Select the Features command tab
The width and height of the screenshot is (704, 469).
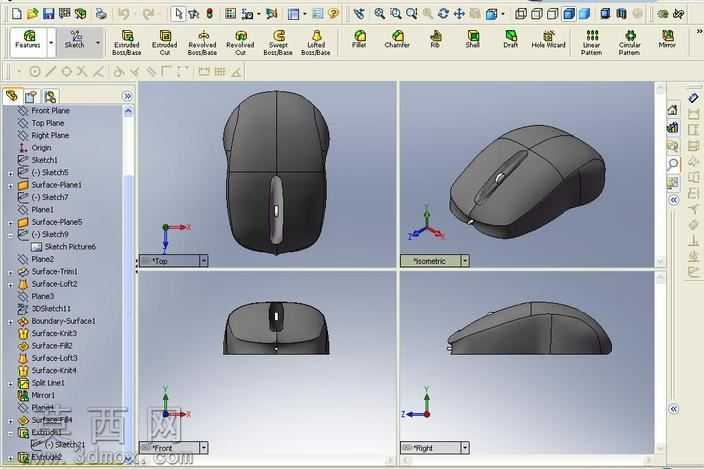coord(28,43)
